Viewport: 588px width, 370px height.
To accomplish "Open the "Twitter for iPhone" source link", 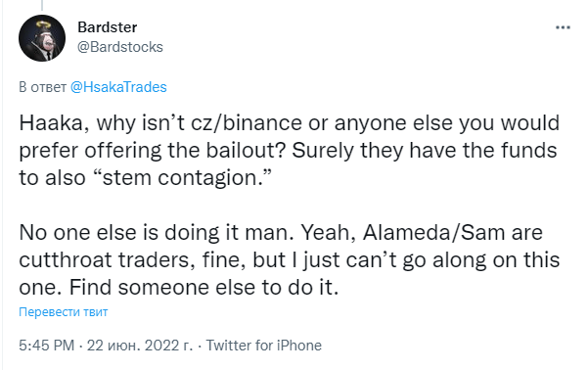I will click(x=264, y=346).
